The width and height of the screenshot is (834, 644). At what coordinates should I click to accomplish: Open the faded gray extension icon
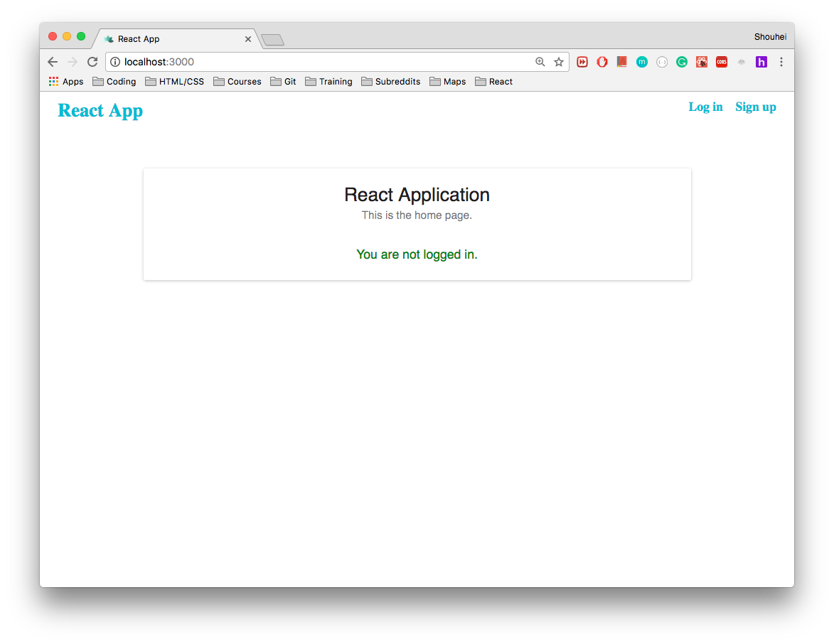tap(742, 62)
